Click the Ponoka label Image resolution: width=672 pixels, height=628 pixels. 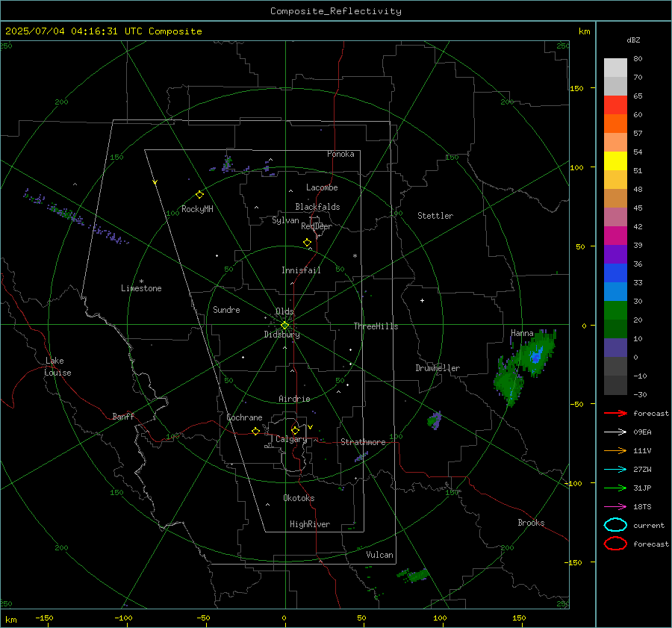(340, 154)
